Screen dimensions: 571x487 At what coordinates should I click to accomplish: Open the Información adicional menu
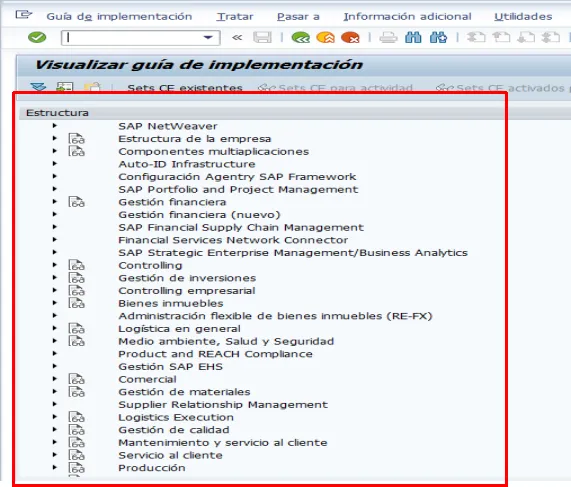point(407,17)
